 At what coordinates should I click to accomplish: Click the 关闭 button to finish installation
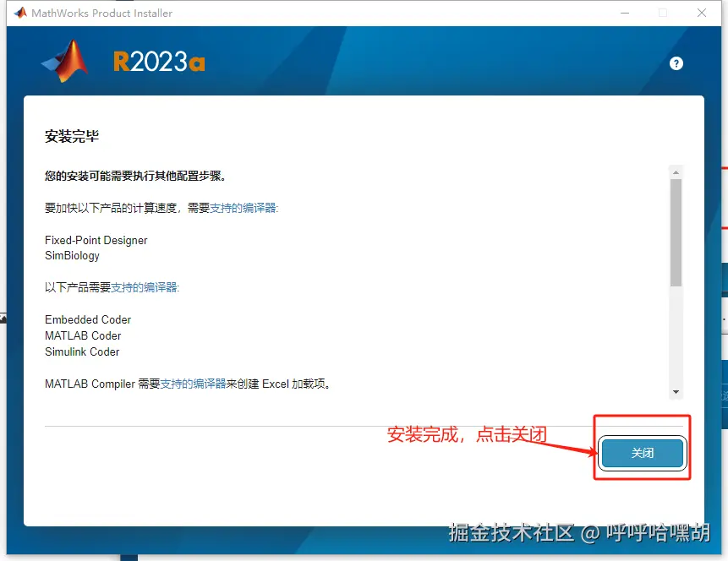tap(642, 453)
